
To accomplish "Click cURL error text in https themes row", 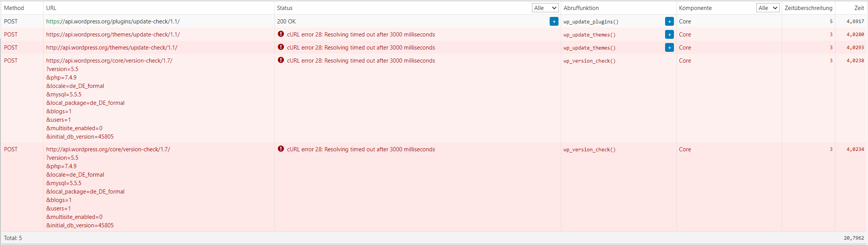I will tap(361, 35).
